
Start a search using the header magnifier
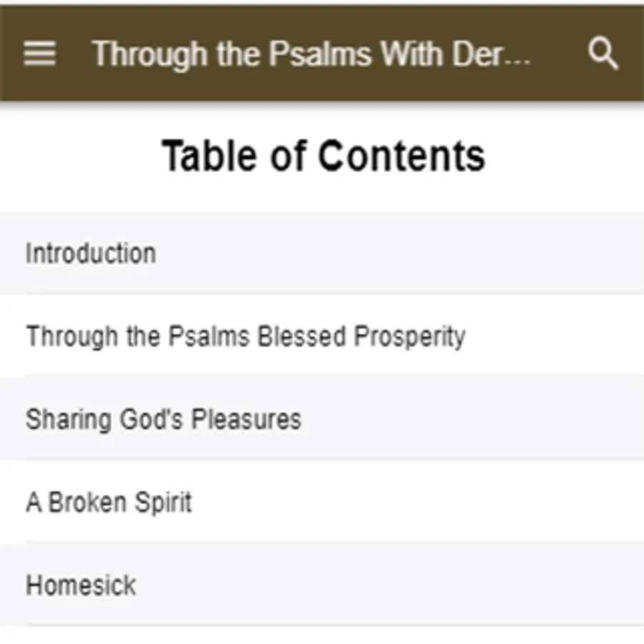coord(602,54)
